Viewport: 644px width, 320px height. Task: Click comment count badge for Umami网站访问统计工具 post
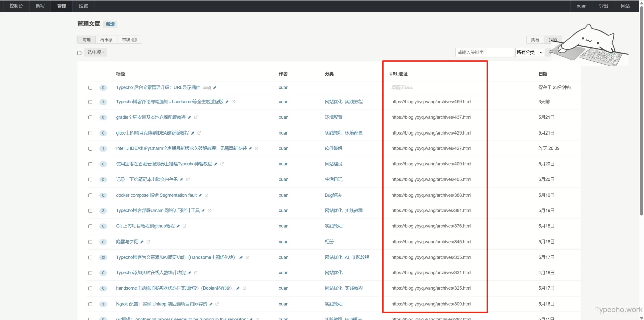(x=103, y=211)
